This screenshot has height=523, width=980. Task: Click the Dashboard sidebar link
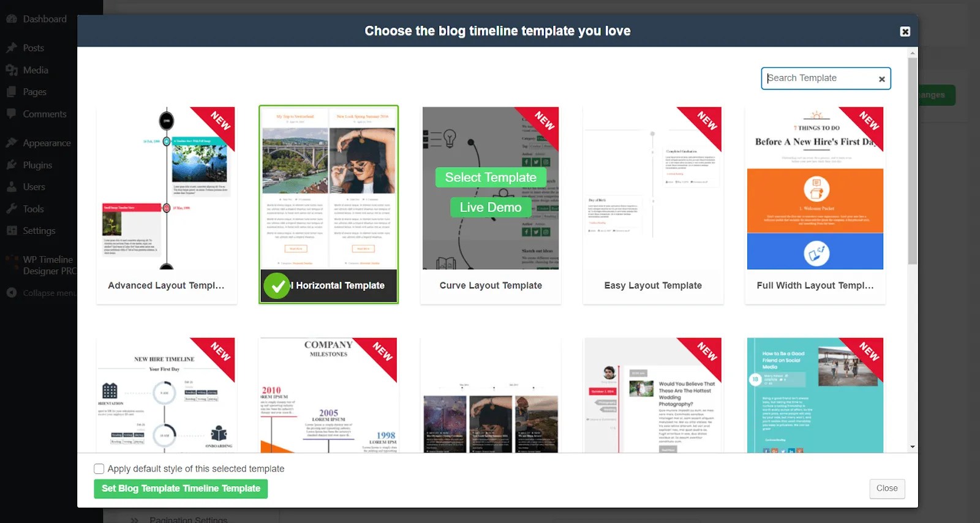pos(44,19)
